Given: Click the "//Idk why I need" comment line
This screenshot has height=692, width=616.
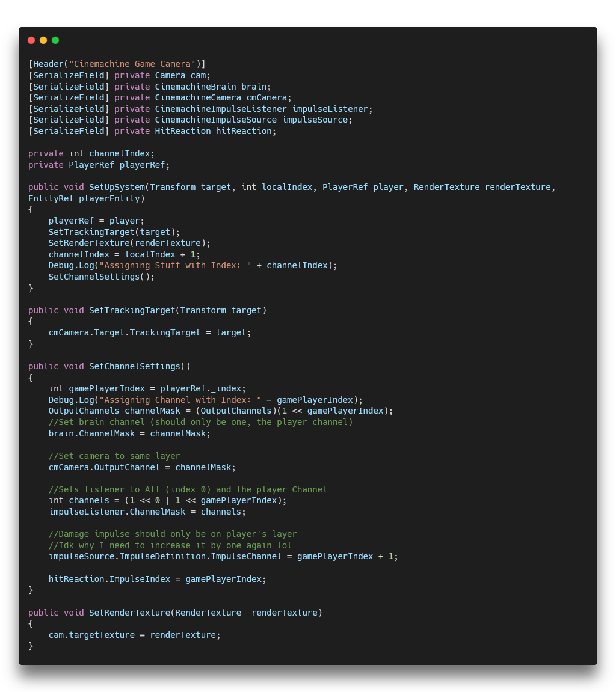Looking at the screenshot, I should coord(170,545).
